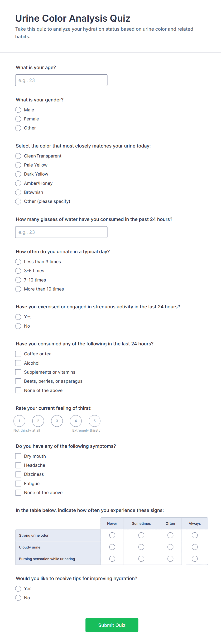Rate thirst as 3

pyautogui.click(x=57, y=421)
